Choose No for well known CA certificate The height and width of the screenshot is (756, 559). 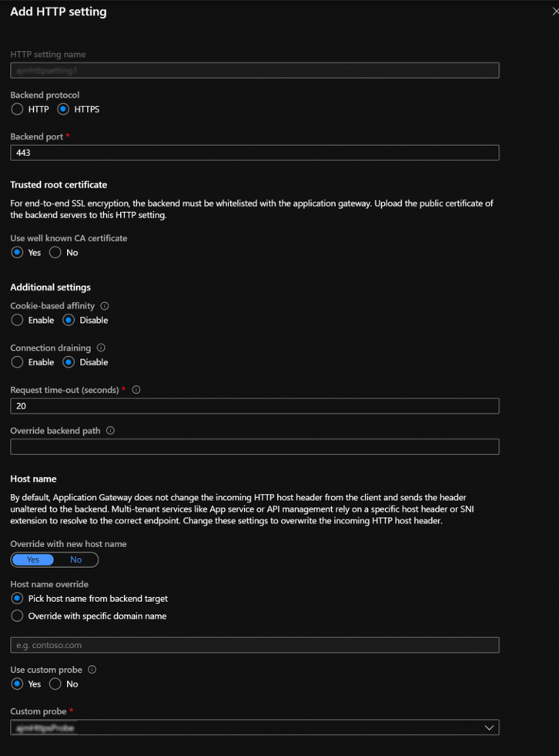[x=55, y=253]
